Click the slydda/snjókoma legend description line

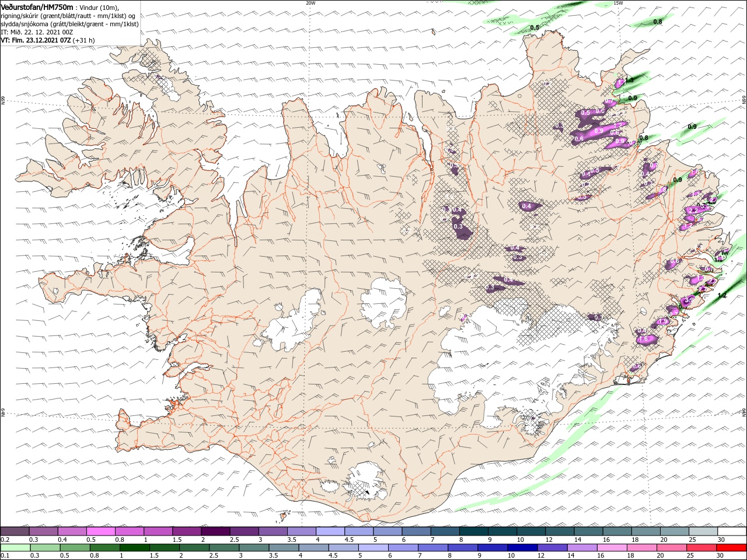coord(69,24)
